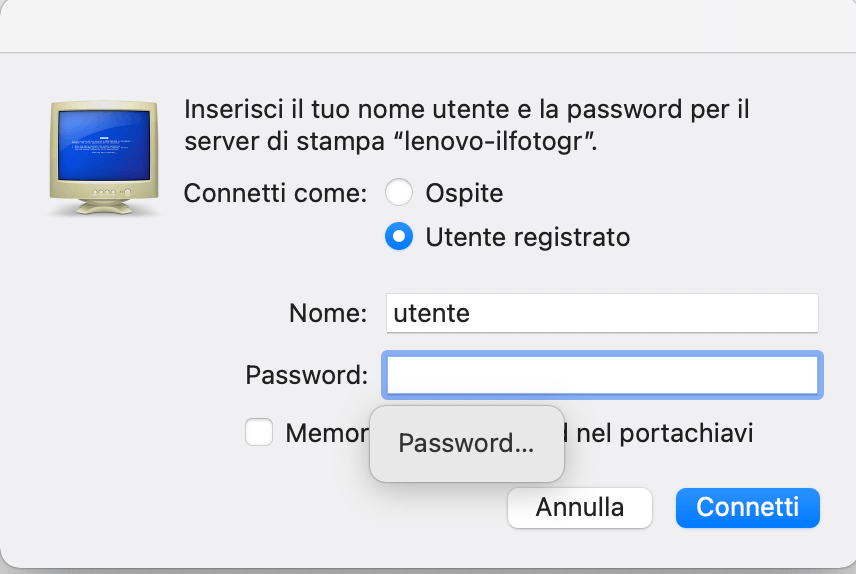
Task: Click the beige stand of the monitor icon
Action: point(103,205)
